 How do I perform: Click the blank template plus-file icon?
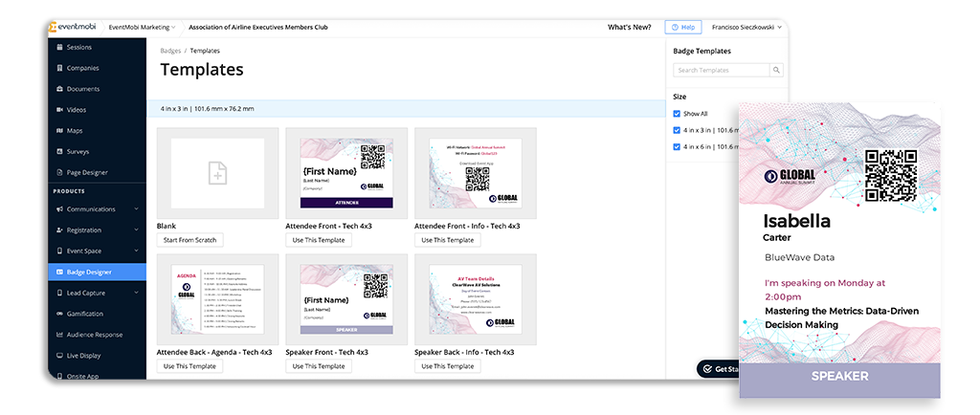point(217,174)
